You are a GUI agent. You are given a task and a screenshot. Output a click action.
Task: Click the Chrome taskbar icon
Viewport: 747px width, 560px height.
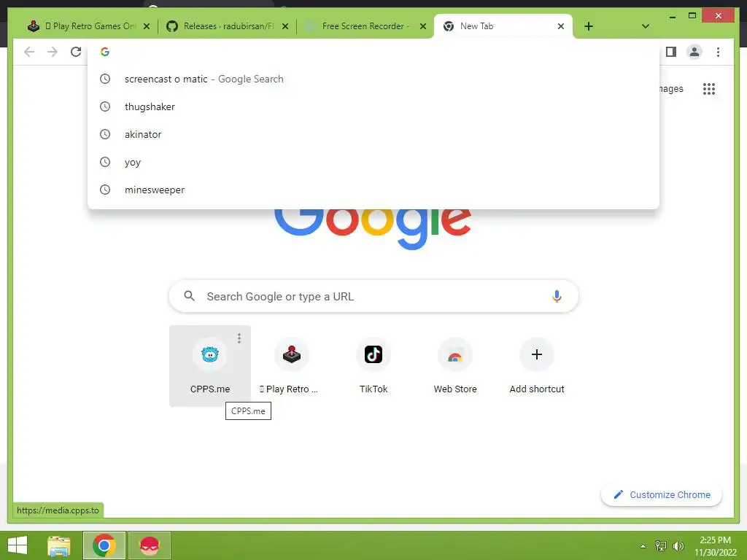(104, 545)
